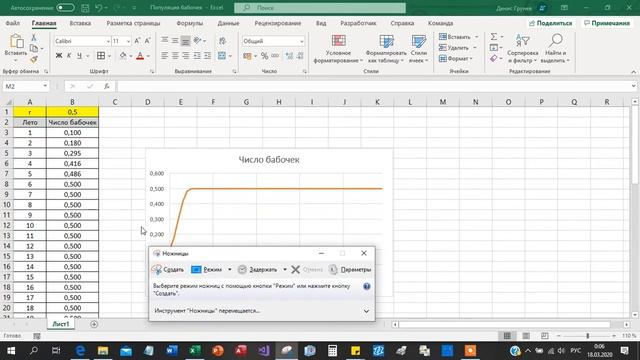Increase decimal places
640x360 pixels.
(x=289, y=56)
